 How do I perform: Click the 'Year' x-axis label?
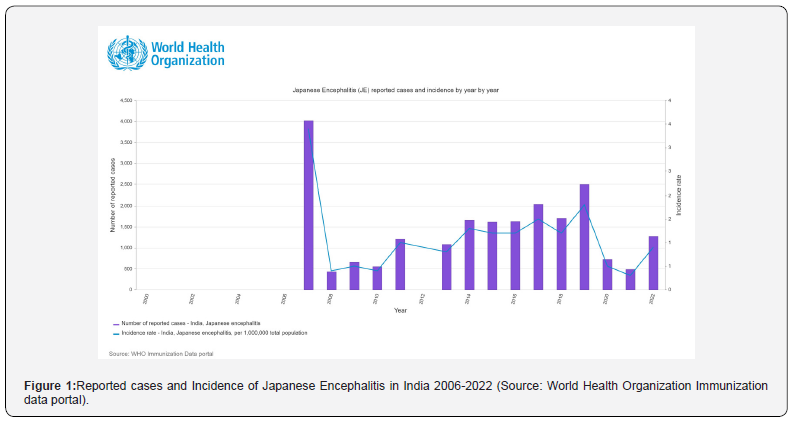tap(400, 310)
